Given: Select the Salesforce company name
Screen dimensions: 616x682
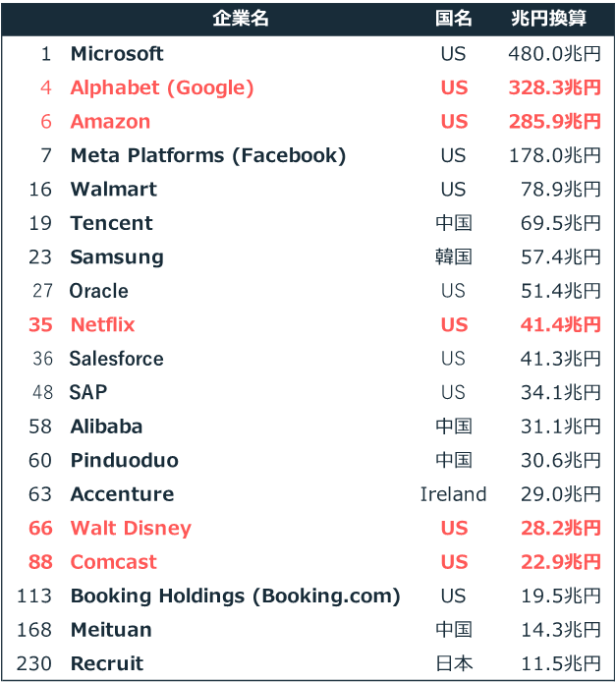Looking at the screenshot, I should point(117,359).
